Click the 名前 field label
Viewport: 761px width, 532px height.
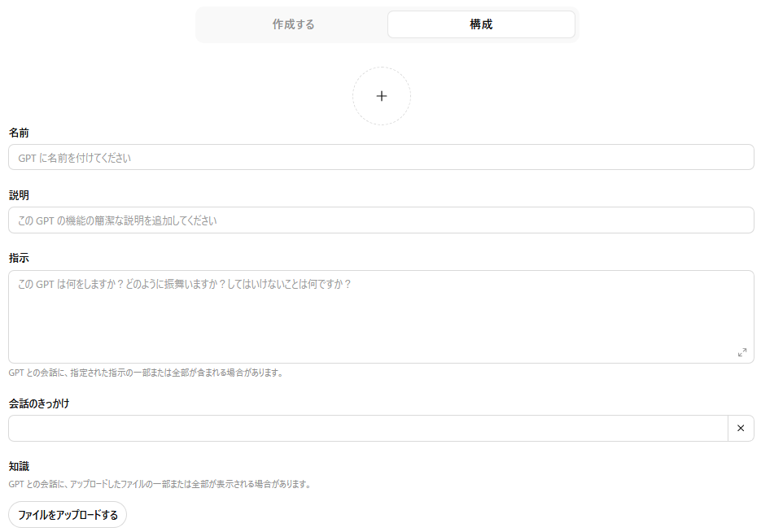click(x=20, y=133)
